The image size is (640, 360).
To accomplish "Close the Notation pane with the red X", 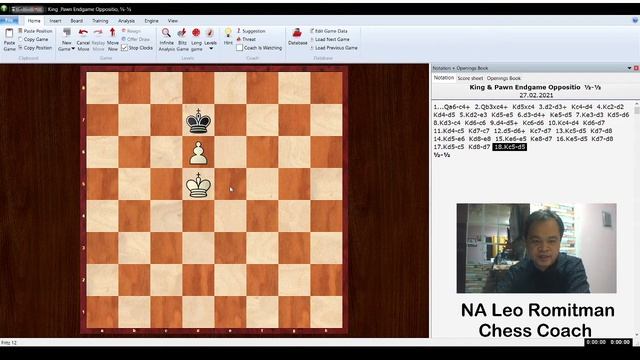I will [636, 68].
